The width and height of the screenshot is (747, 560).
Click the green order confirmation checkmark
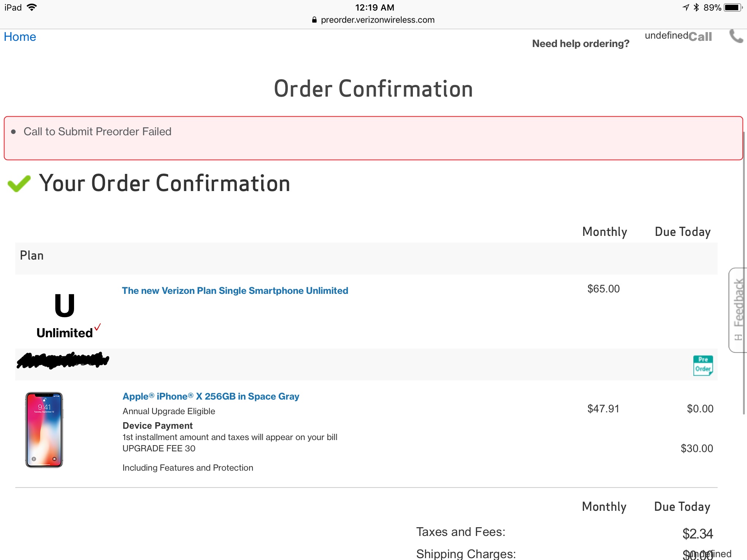point(19,183)
